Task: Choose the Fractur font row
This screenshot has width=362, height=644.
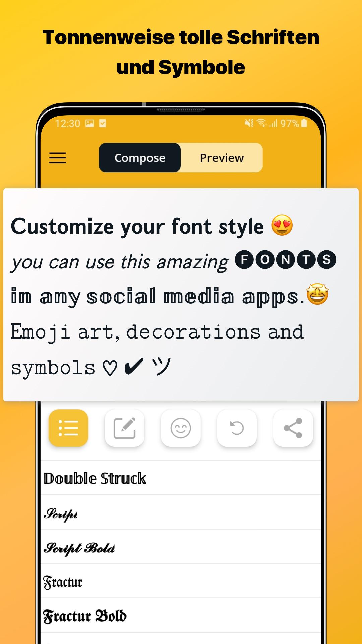Action: click(181, 581)
